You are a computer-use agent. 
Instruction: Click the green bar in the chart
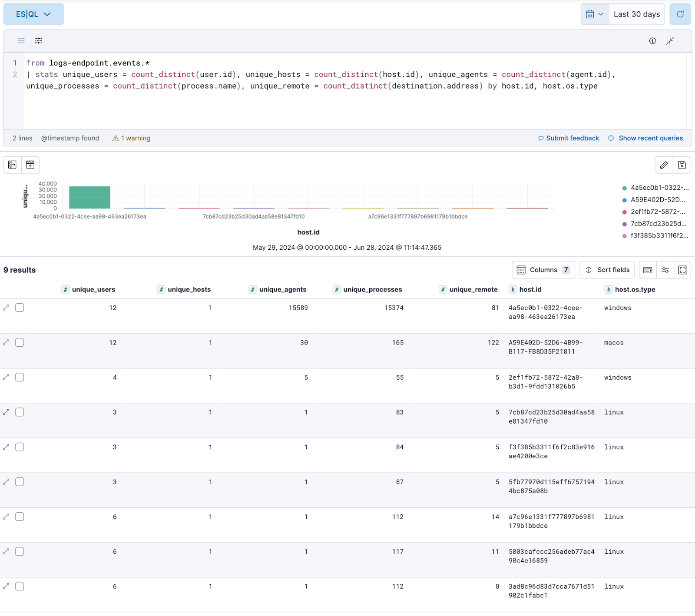[x=89, y=197]
